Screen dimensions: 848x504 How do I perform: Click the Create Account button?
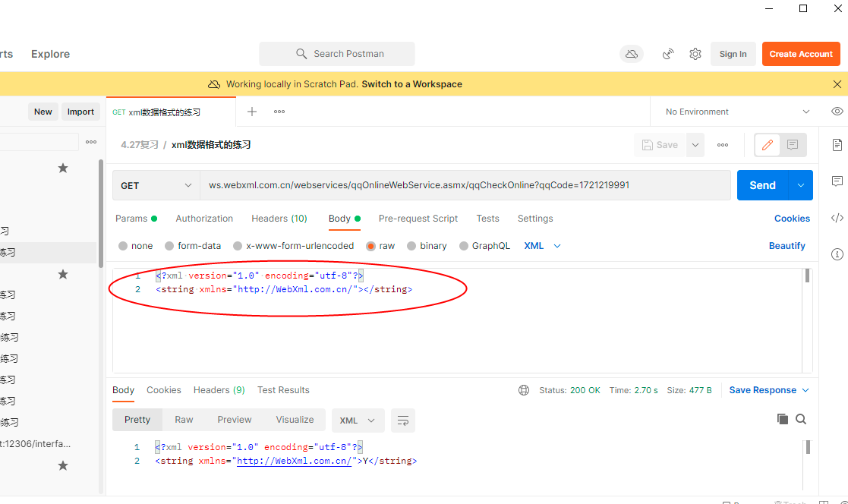[801, 54]
